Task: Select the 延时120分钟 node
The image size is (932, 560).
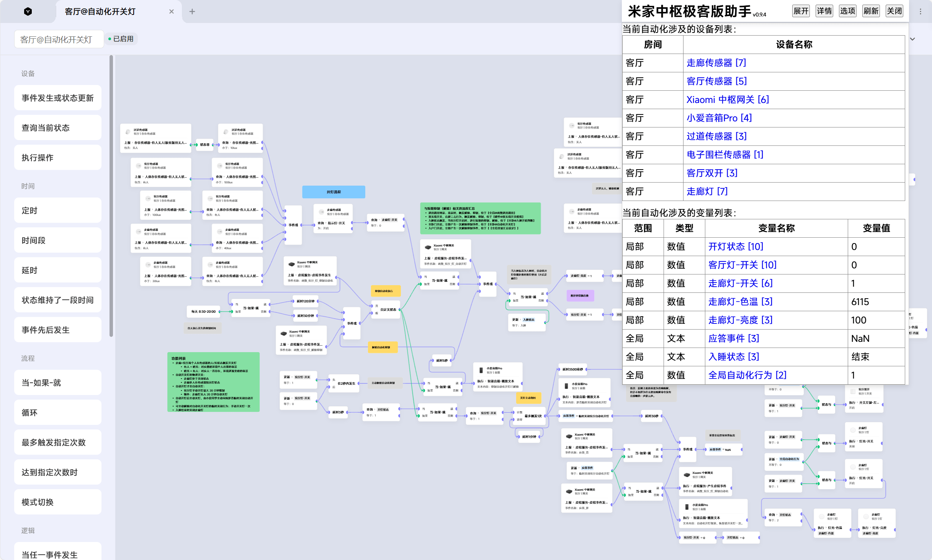Action: pos(306,301)
